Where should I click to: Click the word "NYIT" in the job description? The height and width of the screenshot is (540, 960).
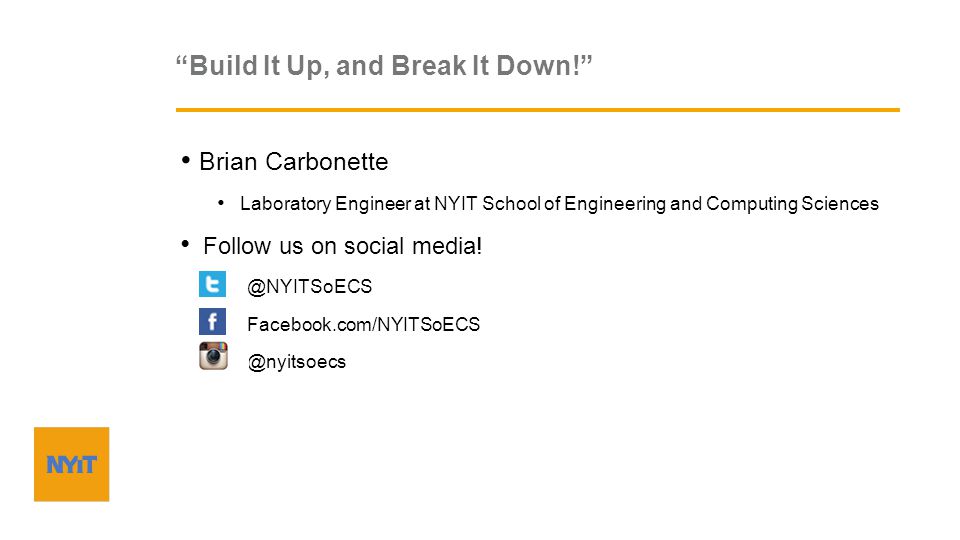pyautogui.click(x=455, y=203)
